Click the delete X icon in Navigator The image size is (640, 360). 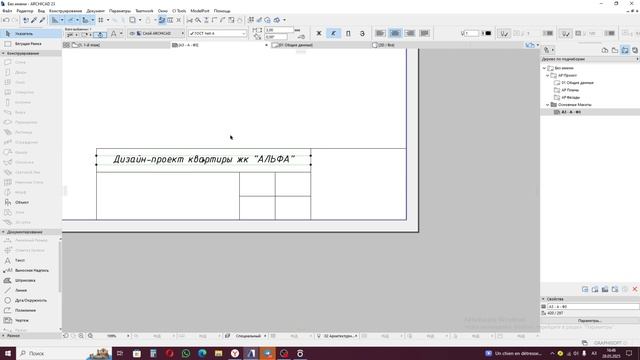click(635, 289)
